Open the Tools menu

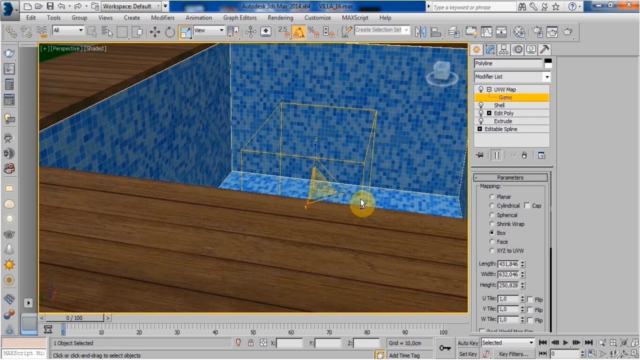tap(53, 18)
